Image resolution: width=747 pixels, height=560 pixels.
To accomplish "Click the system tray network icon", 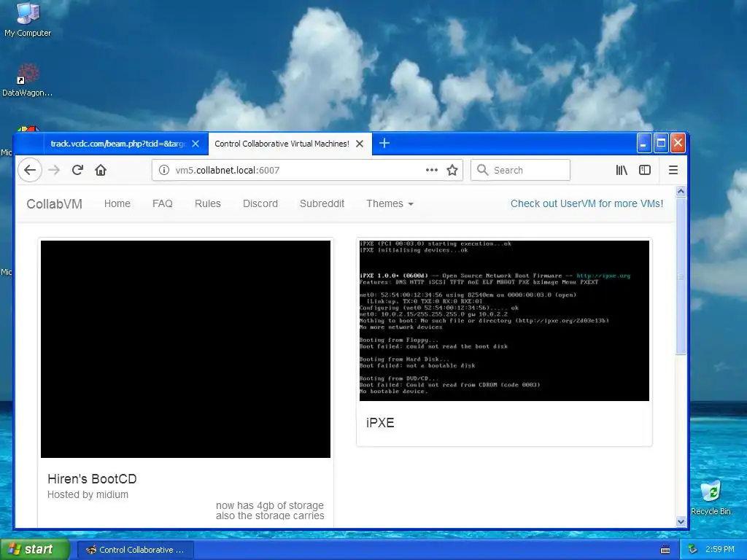I will coord(693,549).
